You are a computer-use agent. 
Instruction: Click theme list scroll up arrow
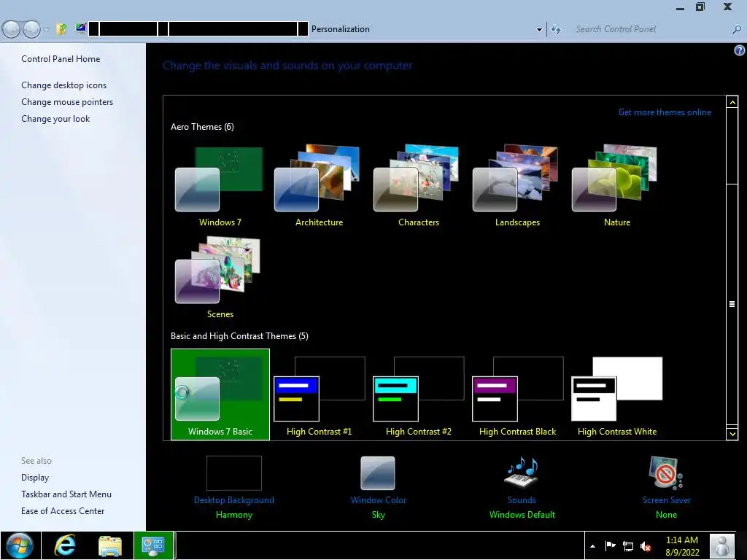(x=732, y=102)
